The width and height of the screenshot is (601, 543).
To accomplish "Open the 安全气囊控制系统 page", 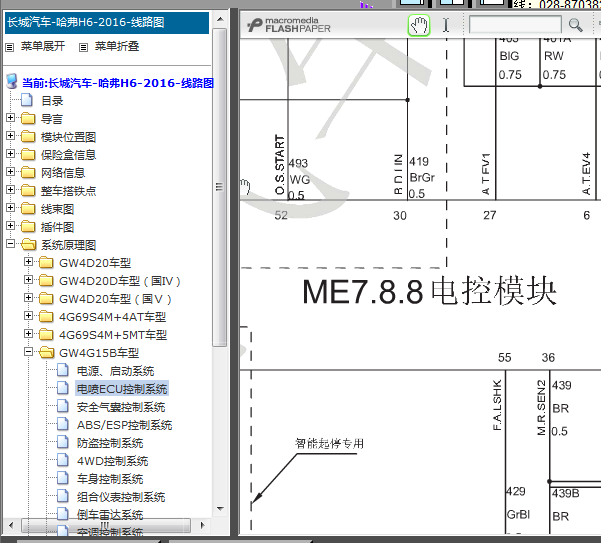I will coord(121,407).
